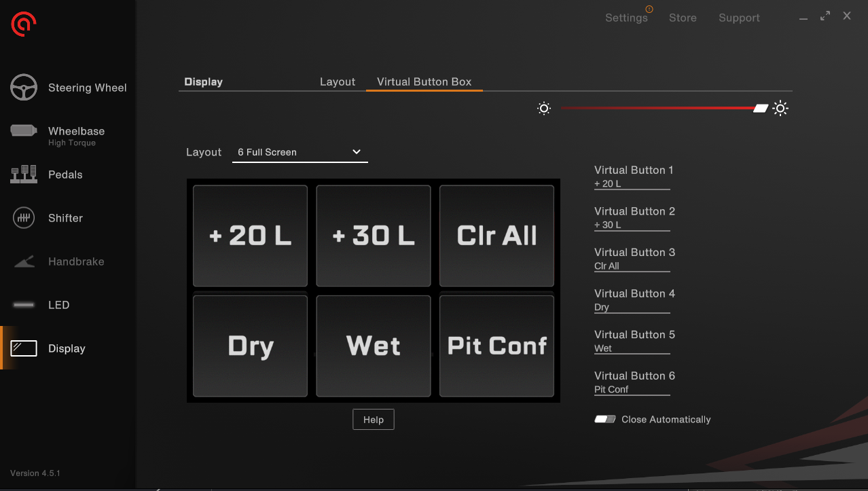
Task: Select the Clr All virtual button tile
Action: (x=496, y=236)
